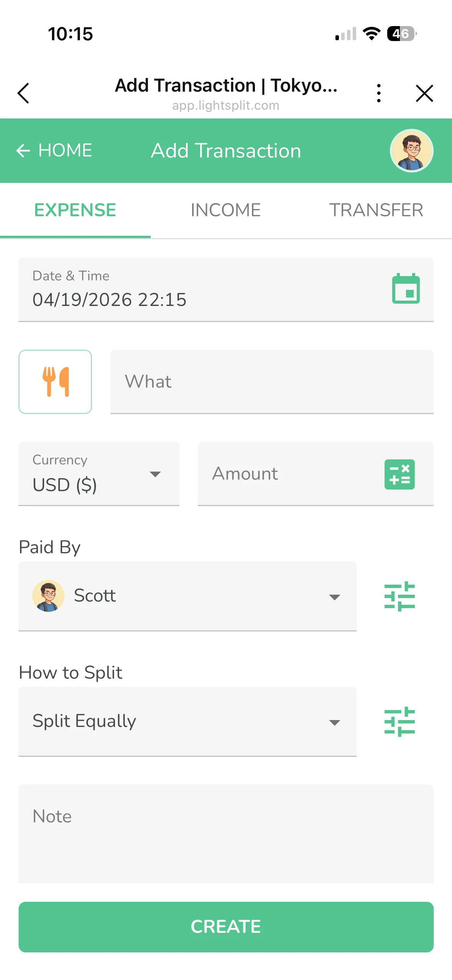Open Paid By advanced settings sliders icon
The image size is (452, 980).
click(399, 596)
